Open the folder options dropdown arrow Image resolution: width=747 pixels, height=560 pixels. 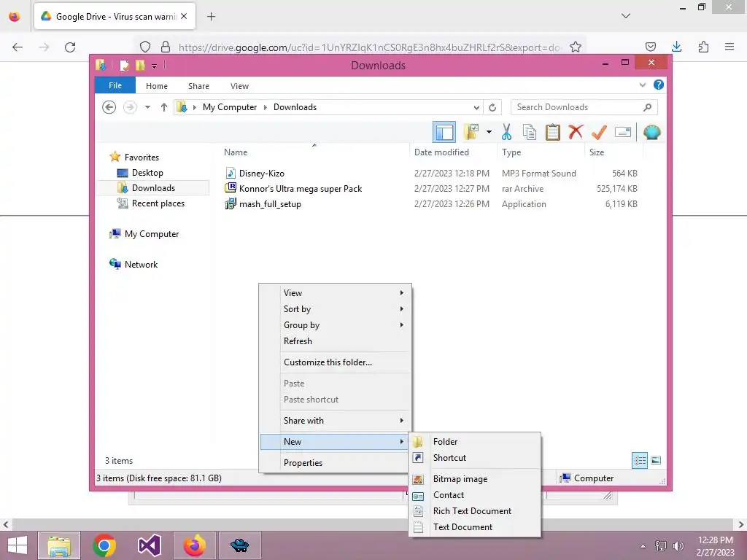click(x=489, y=132)
